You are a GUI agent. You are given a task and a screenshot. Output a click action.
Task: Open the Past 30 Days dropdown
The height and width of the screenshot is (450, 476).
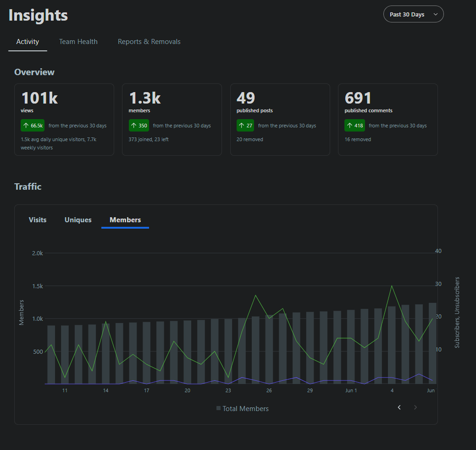tap(414, 14)
